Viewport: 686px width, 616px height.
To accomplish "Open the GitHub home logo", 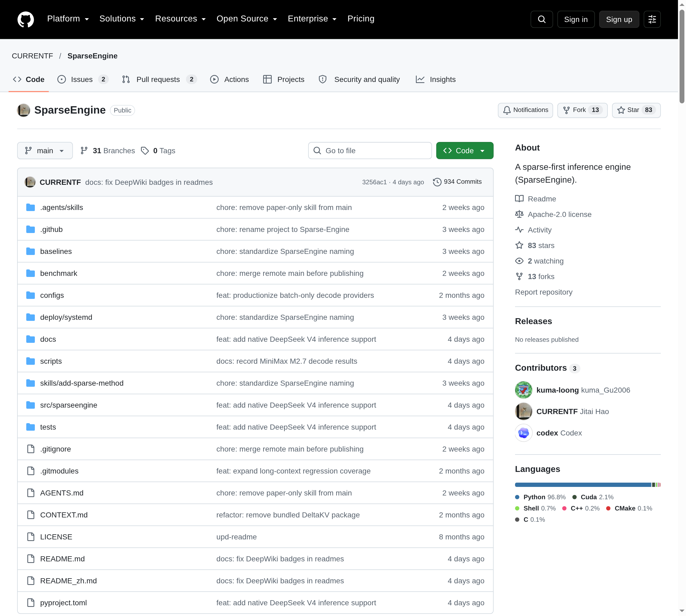I will [x=26, y=19].
